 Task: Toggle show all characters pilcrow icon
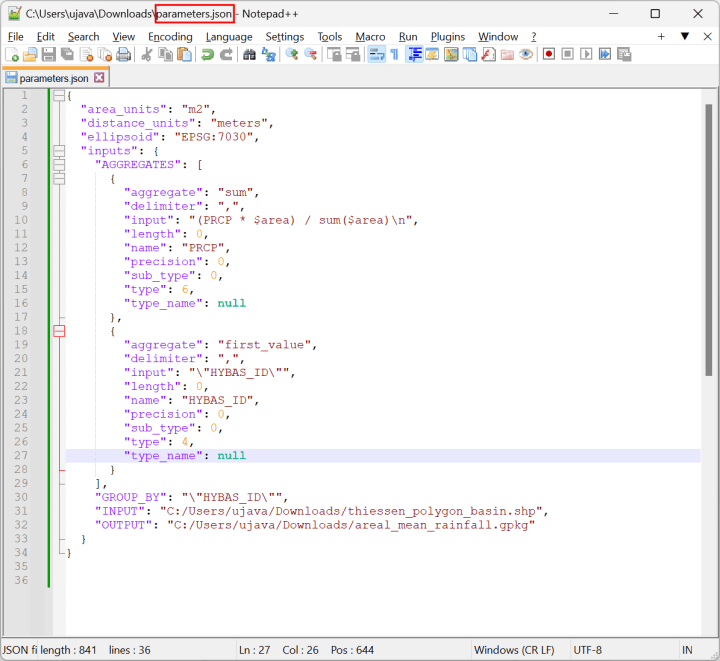pyautogui.click(x=394, y=54)
